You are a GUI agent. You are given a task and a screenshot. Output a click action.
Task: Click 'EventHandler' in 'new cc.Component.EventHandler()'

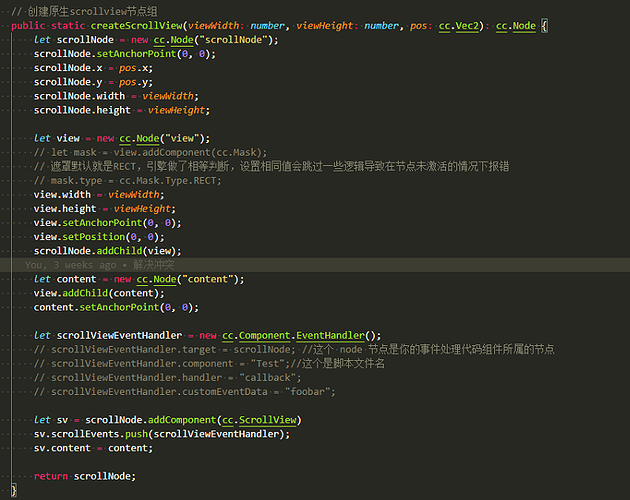pos(330,335)
